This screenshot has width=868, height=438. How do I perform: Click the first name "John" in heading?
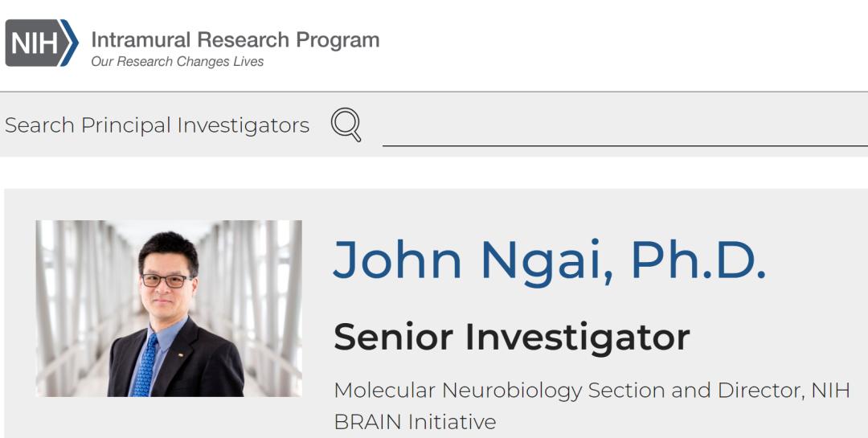click(x=398, y=260)
